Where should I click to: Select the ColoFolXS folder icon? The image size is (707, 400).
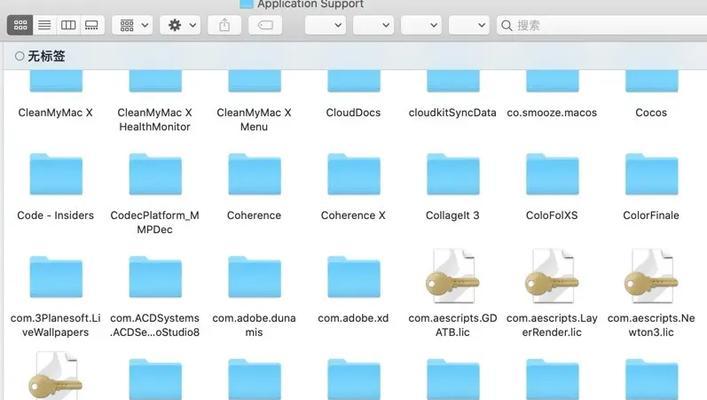pyautogui.click(x=552, y=174)
